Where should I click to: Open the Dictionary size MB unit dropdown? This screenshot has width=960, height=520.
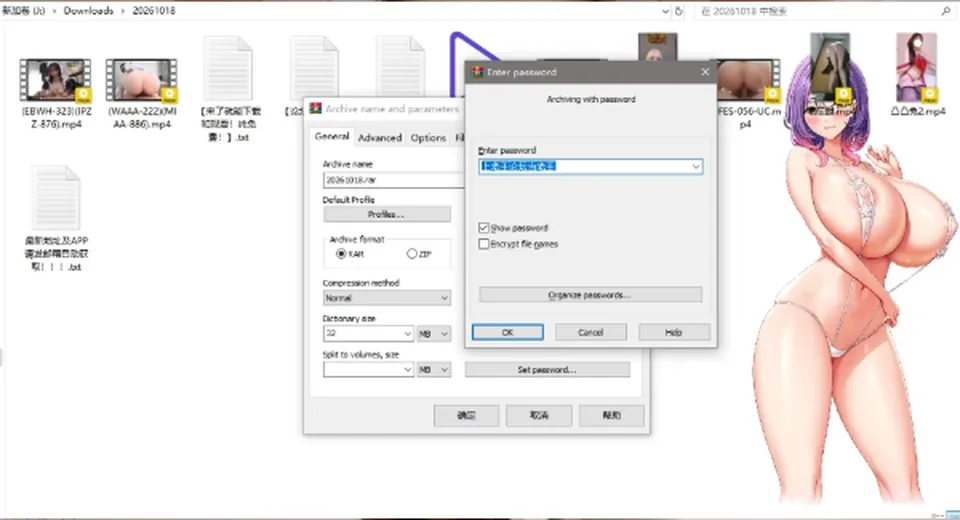pyautogui.click(x=433, y=334)
